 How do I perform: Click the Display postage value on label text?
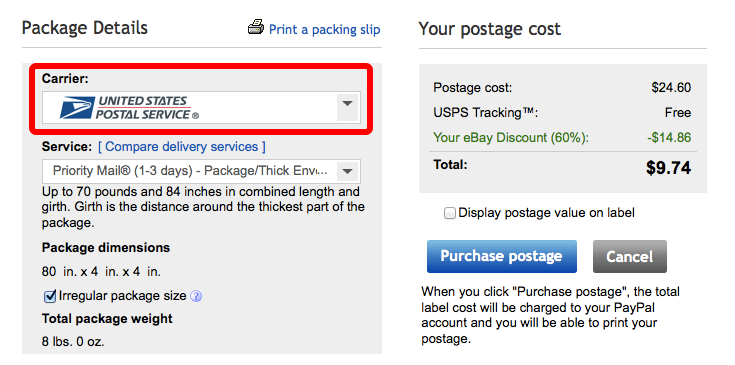point(546,213)
